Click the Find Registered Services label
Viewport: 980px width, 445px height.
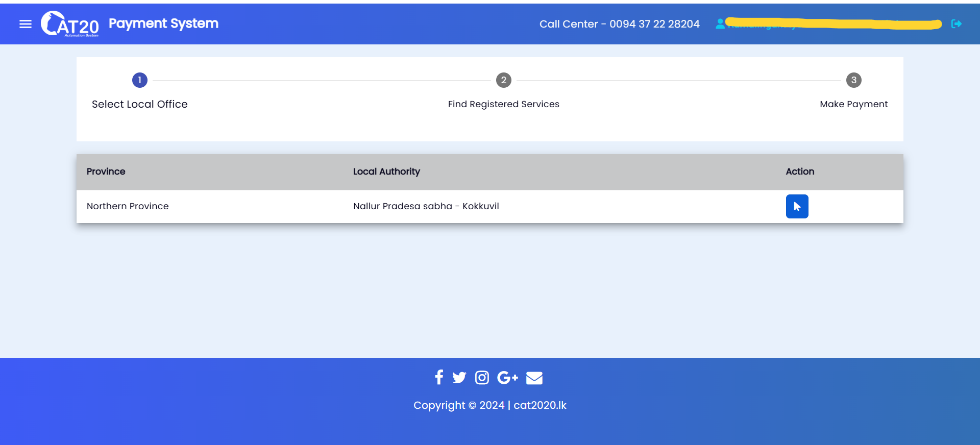click(504, 104)
